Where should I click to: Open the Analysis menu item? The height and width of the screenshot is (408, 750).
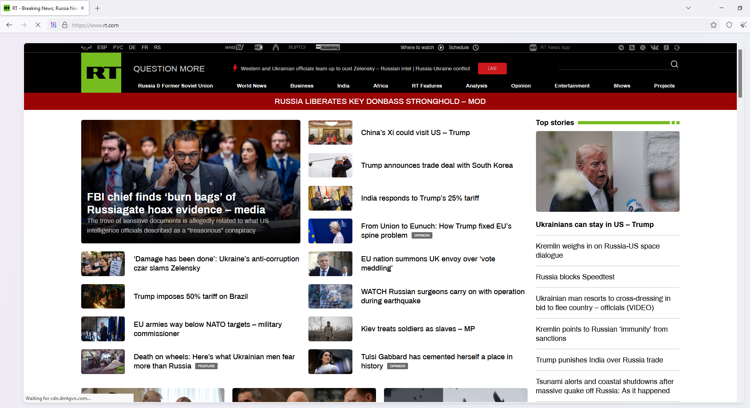point(476,86)
